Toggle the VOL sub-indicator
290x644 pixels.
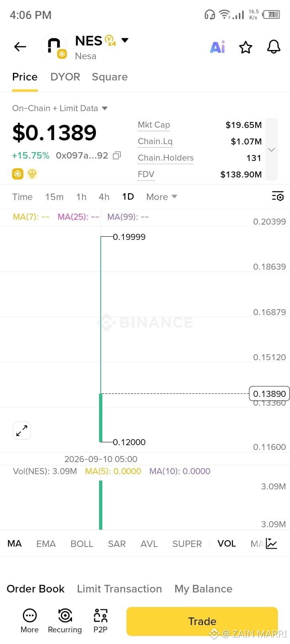pos(227,544)
